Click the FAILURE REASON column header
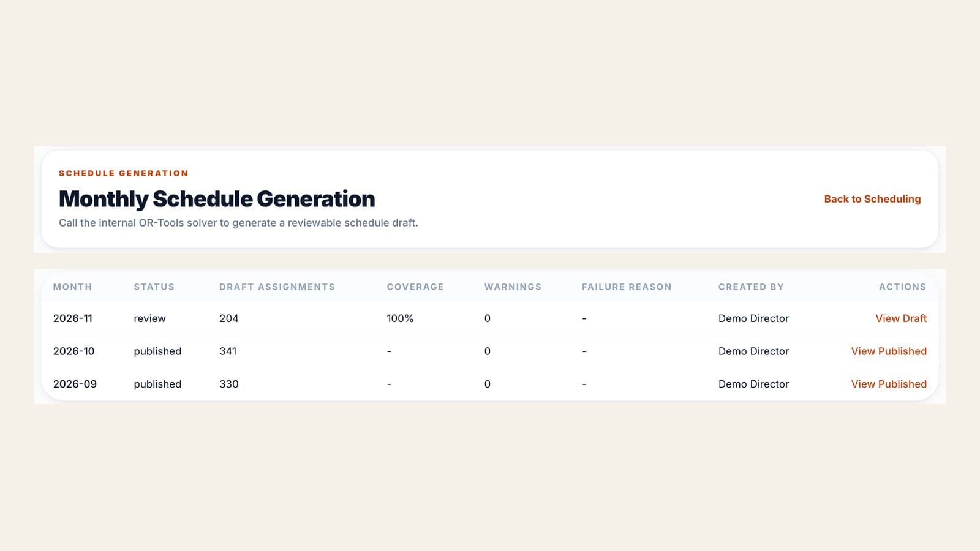Image resolution: width=980 pixels, height=551 pixels. point(627,287)
